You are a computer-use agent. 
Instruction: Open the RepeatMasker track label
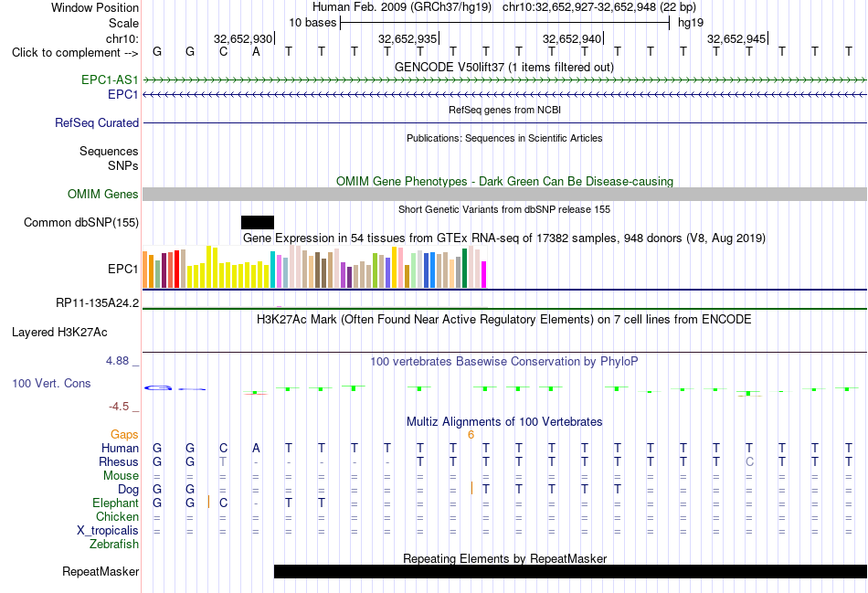101,571
